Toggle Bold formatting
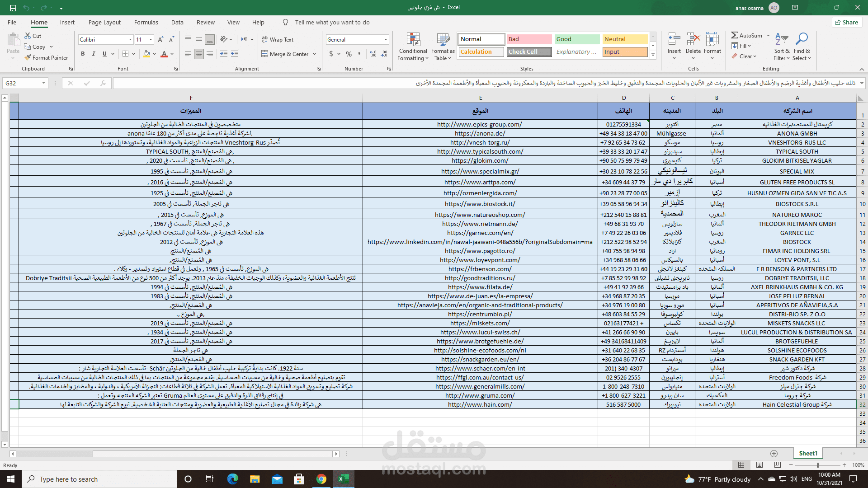868x488 pixels. (x=83, y=54)
